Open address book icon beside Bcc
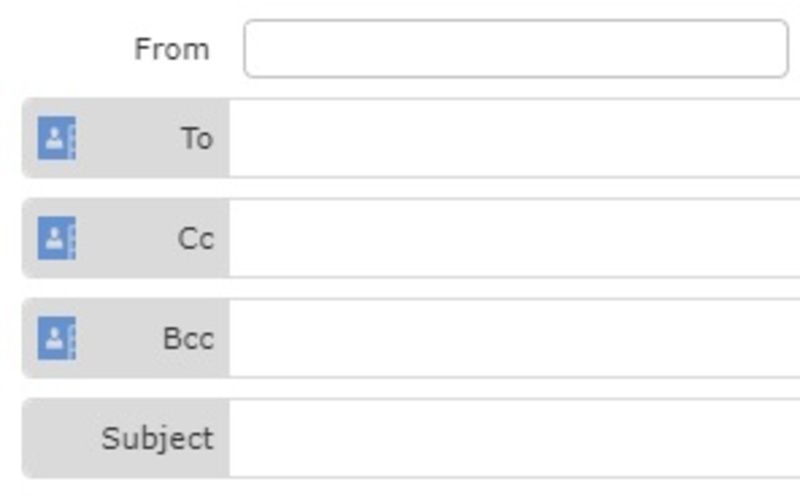 coord(57,338)
